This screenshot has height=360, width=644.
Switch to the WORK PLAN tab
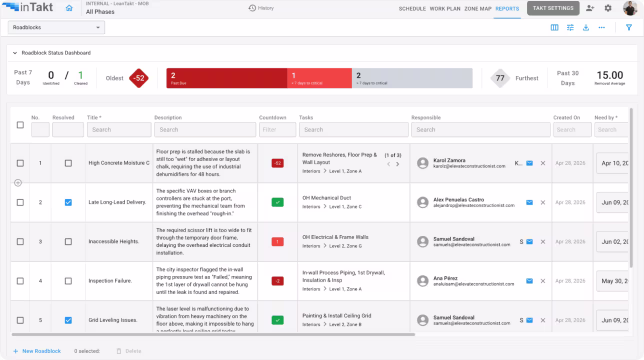(x=445, y=8)
